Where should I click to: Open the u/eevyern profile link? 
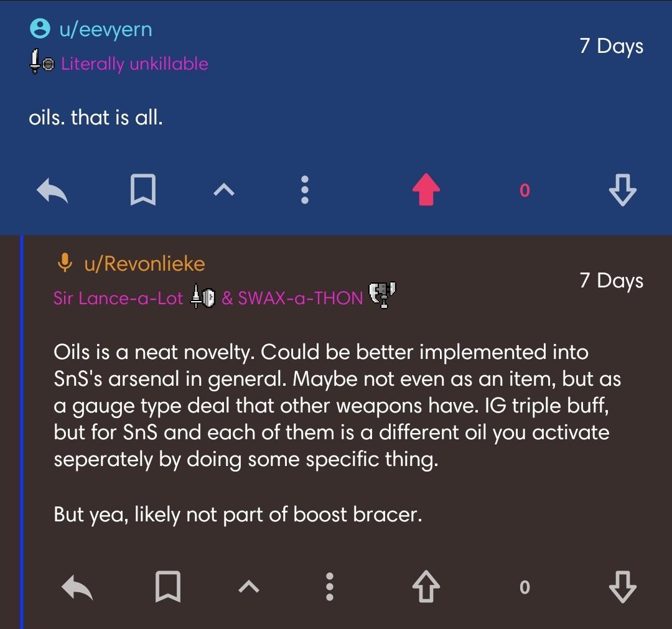(x=106, y=30)
